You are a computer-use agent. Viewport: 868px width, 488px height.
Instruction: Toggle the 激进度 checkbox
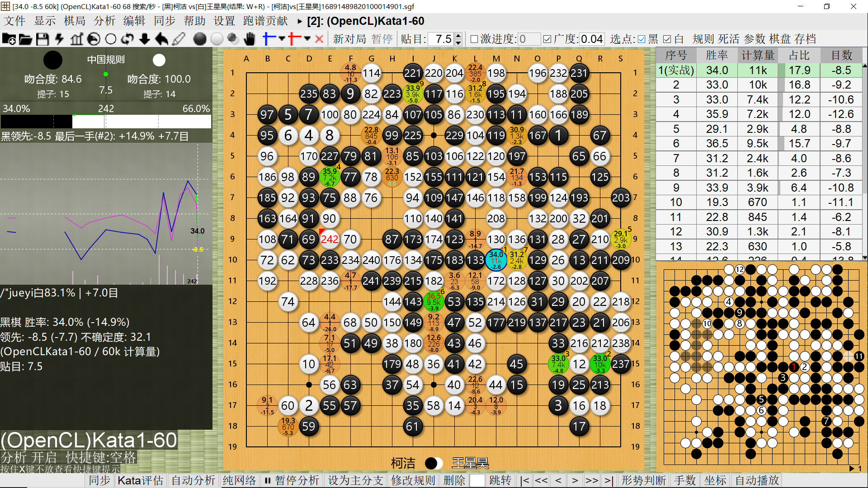tap(474, 39)
